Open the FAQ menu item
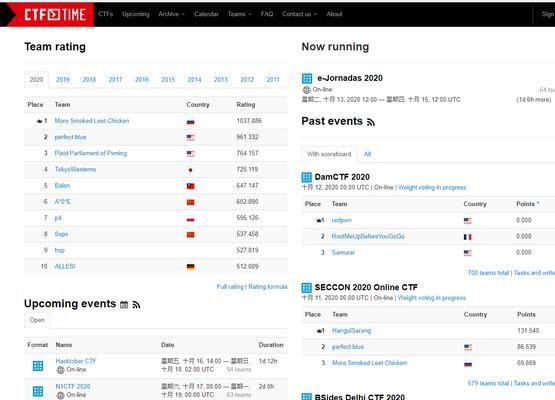 267,14
